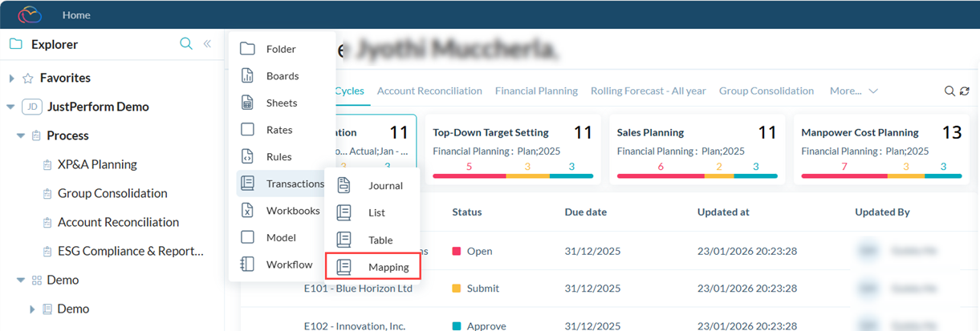Expand the Favorites tree node

(11, 79)
